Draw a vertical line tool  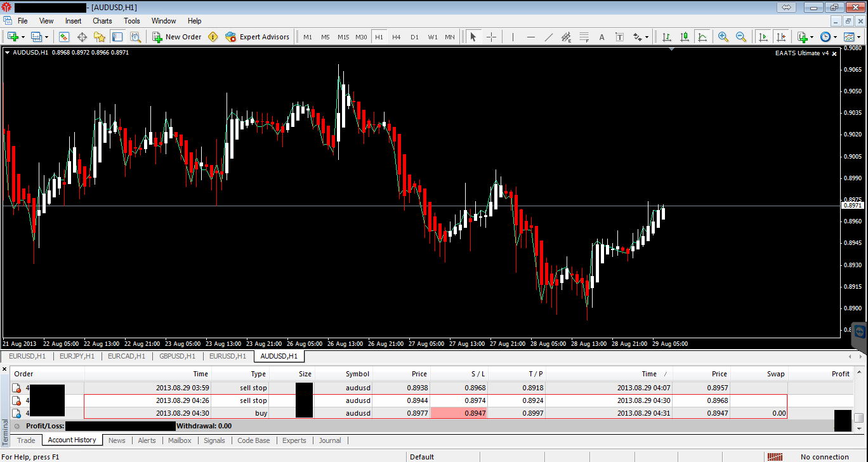point(512,37)
